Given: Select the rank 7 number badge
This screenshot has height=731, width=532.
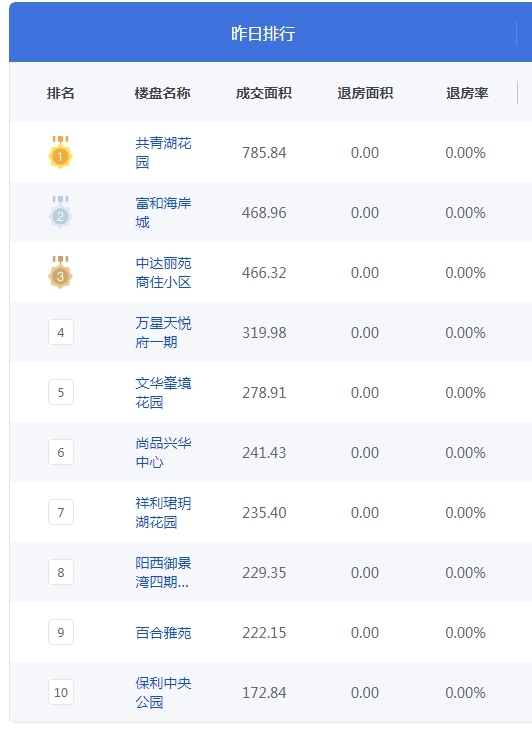Looking at the screenshot, I should click(x=61, y=512).
